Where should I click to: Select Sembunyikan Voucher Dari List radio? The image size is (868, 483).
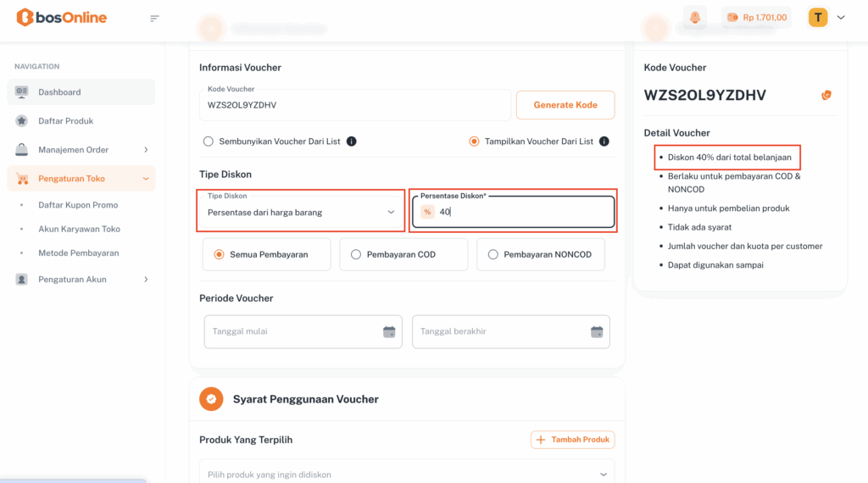tap(208, 142)
